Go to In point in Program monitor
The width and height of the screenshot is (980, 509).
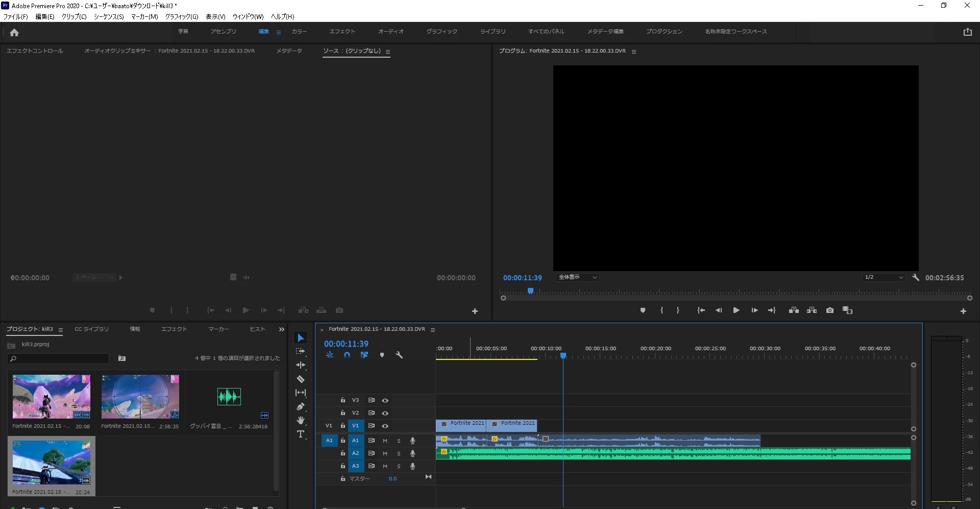coord(701,310)
